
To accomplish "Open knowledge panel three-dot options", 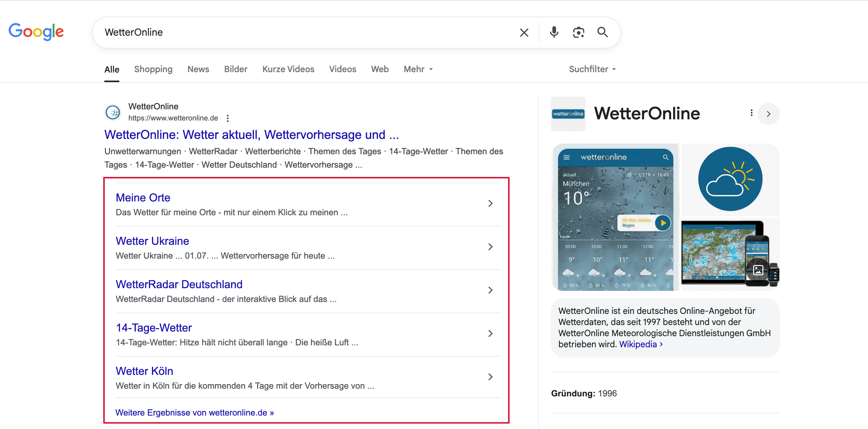I will pyautogui.click(x=751, y=113).
